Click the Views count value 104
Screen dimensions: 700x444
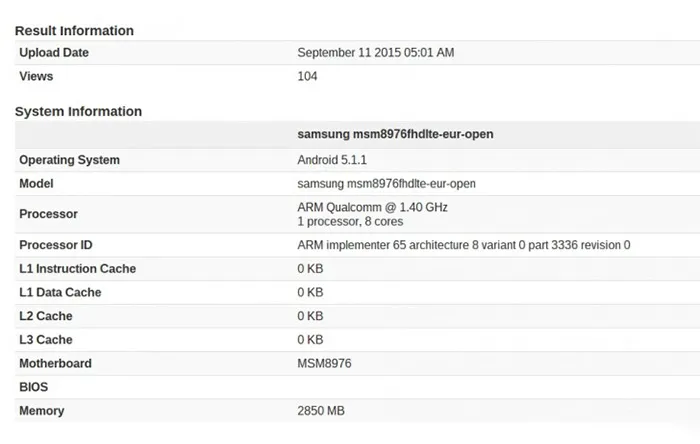pyautogui.click(x=308, y=77)
